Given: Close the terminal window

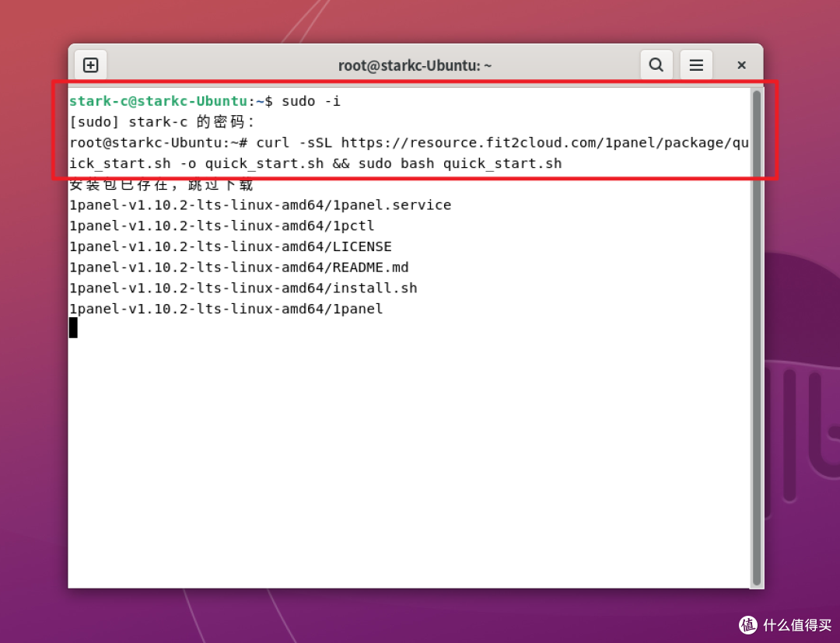Looking at the screenshot, I should 741,65.
